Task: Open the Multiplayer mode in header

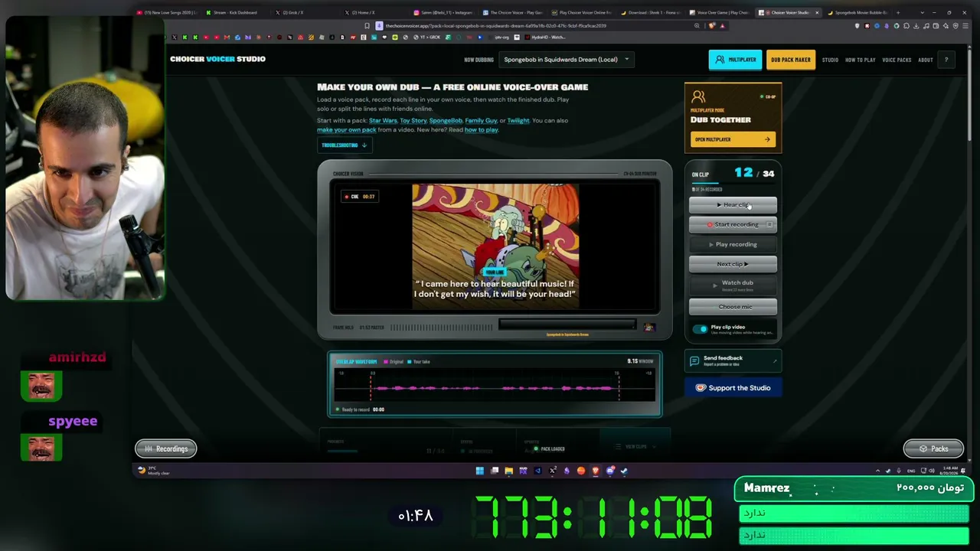Action: point(735,60)
